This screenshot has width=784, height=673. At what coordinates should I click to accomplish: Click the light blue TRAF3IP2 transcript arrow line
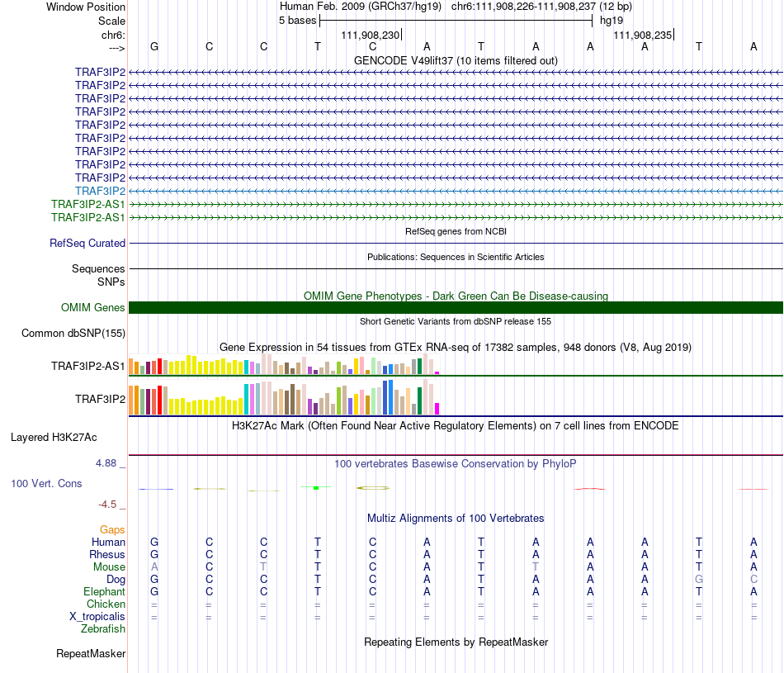click(456, 191)
